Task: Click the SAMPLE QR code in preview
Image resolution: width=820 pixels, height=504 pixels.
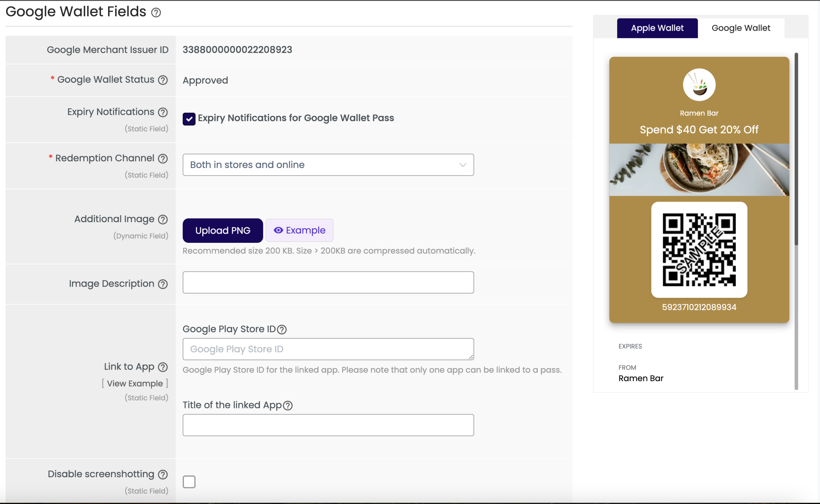Action: (699, 250)
